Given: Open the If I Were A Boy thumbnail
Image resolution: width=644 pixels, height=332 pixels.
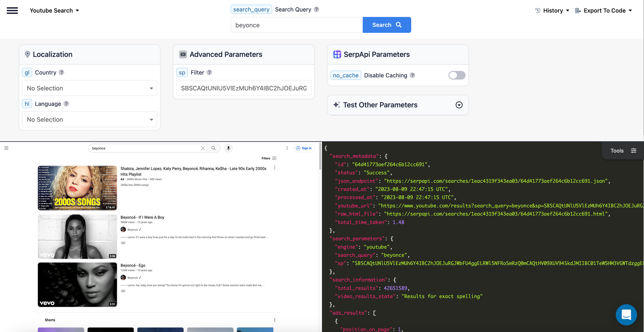Looking at the screenshot, I should [77, 237].
